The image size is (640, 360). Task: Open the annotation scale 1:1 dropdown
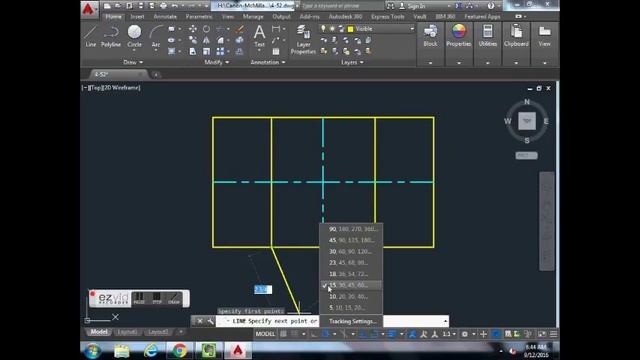click(449, 334)
